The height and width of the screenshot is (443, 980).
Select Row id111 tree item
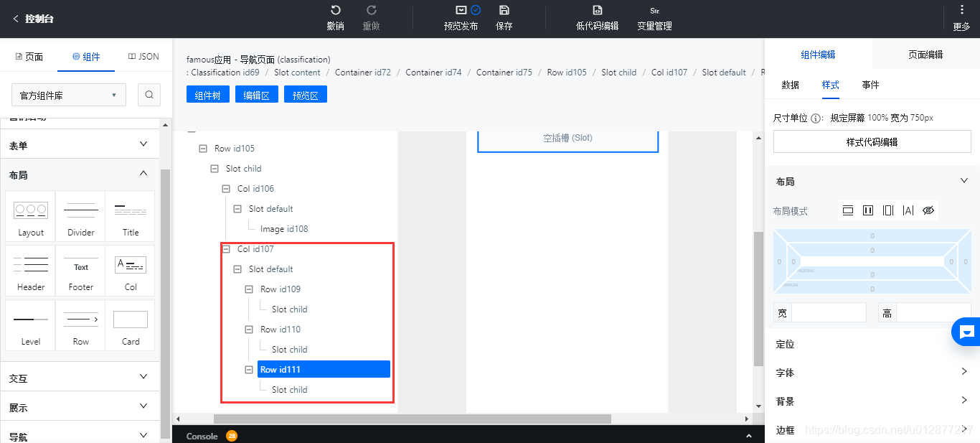point(324,369)
